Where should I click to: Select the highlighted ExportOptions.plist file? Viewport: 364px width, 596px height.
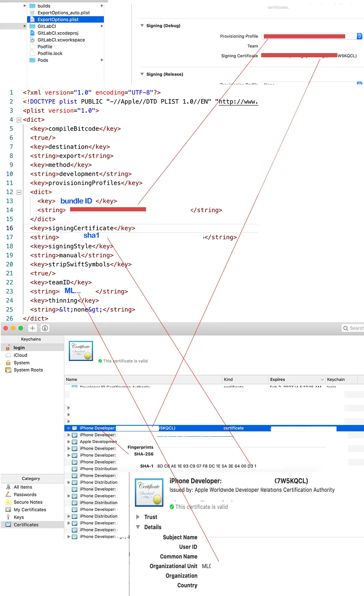point(65,19)
